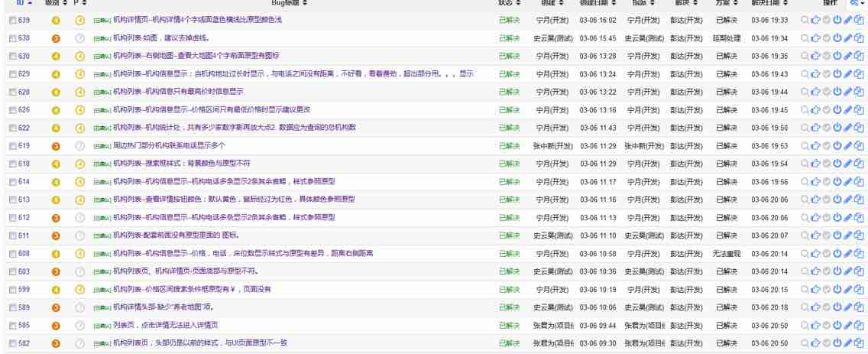868x354 pixels.
Task: Click the copy icon for bug 622
Action: tap(859, 128)
